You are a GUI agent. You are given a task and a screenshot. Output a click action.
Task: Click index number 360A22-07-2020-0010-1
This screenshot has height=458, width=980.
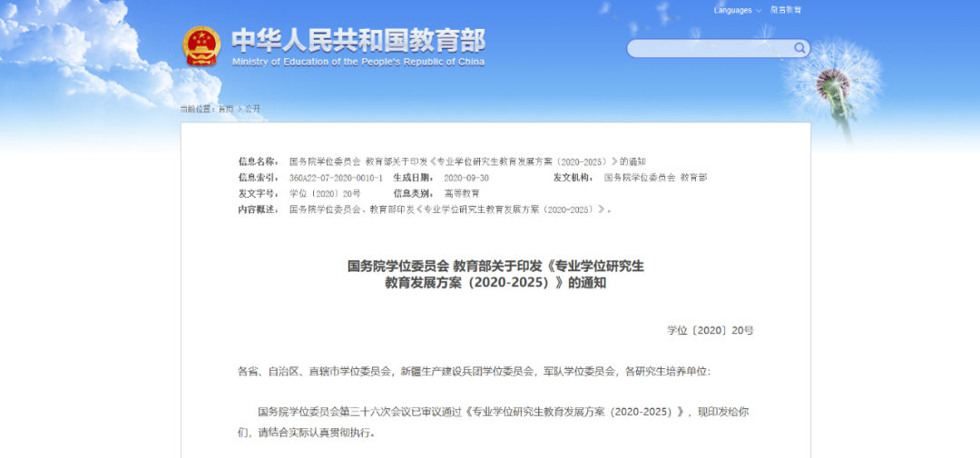click(336, 178)
